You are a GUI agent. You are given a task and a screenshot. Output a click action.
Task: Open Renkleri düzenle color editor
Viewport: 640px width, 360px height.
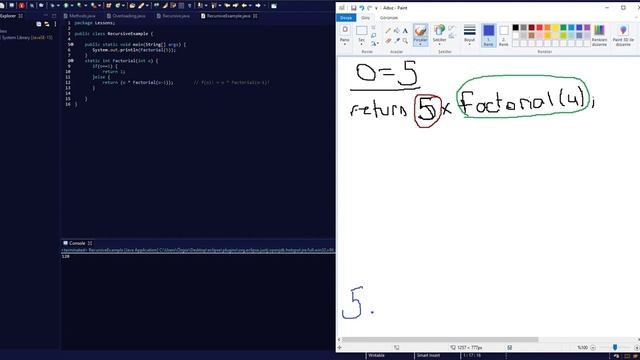(599, 35)
